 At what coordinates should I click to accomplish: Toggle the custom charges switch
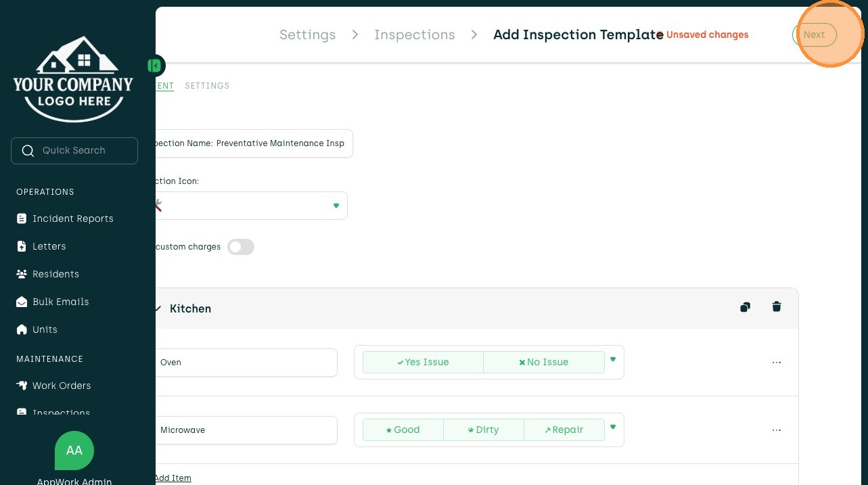coord(240,247)
